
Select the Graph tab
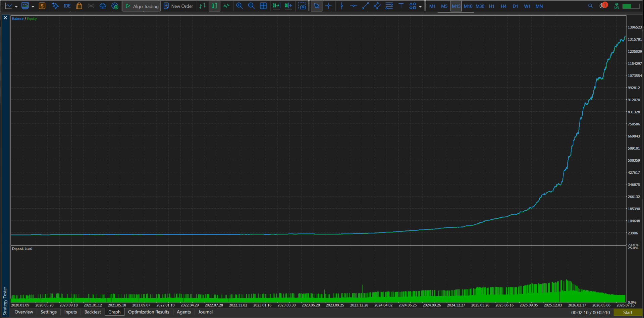pos(114,312)
